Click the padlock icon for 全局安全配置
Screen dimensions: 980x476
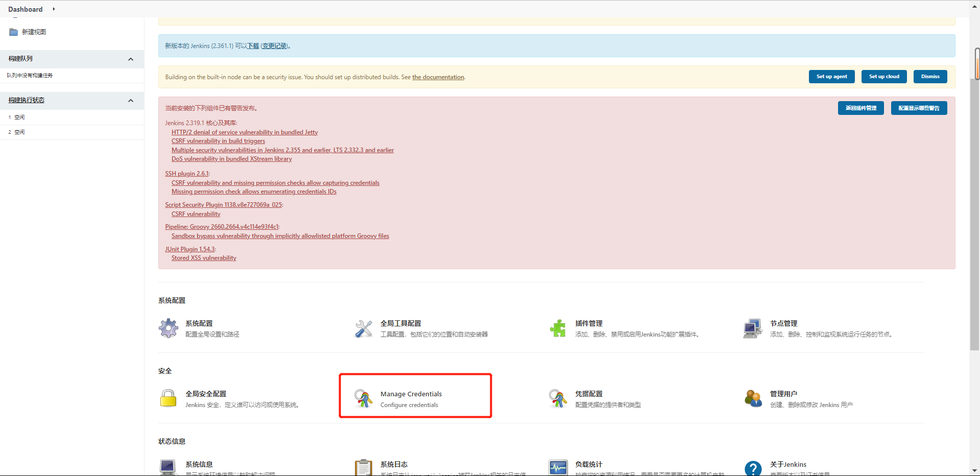[169, 398]
